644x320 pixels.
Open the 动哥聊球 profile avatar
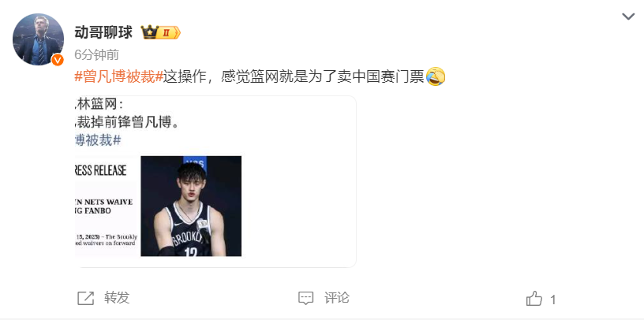(38, 39)
